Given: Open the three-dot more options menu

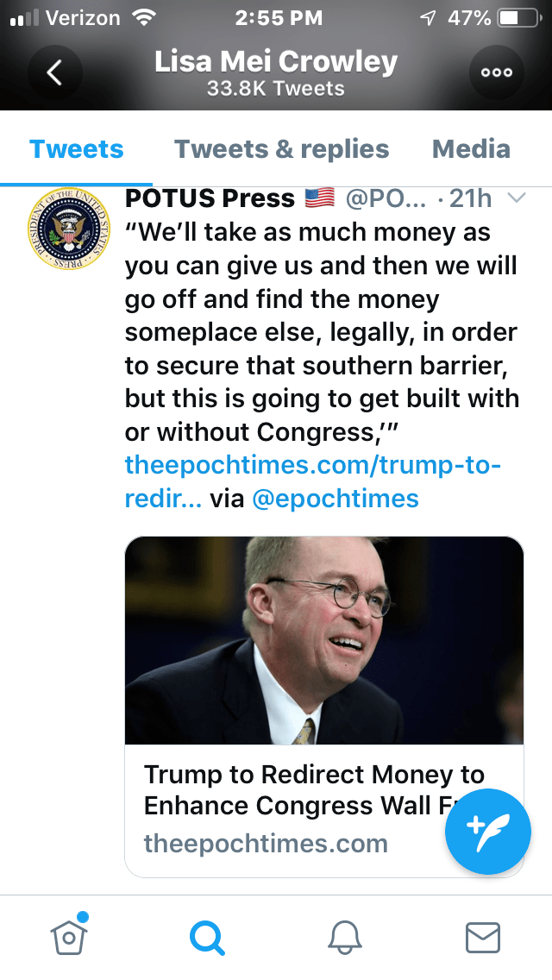Looking at the screenshot, I should pyautogui.click(x=496, y=73).
